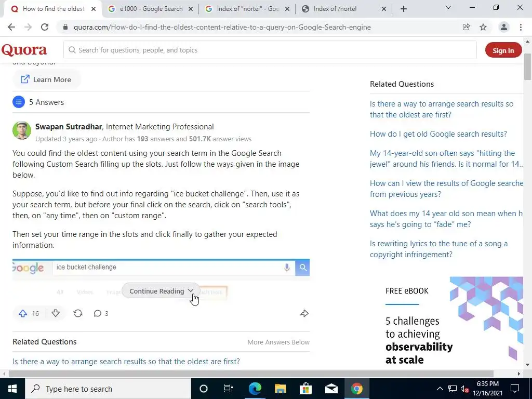Select the How to find the oldest tab
532x399 pixels.
[x=52, y=9]
